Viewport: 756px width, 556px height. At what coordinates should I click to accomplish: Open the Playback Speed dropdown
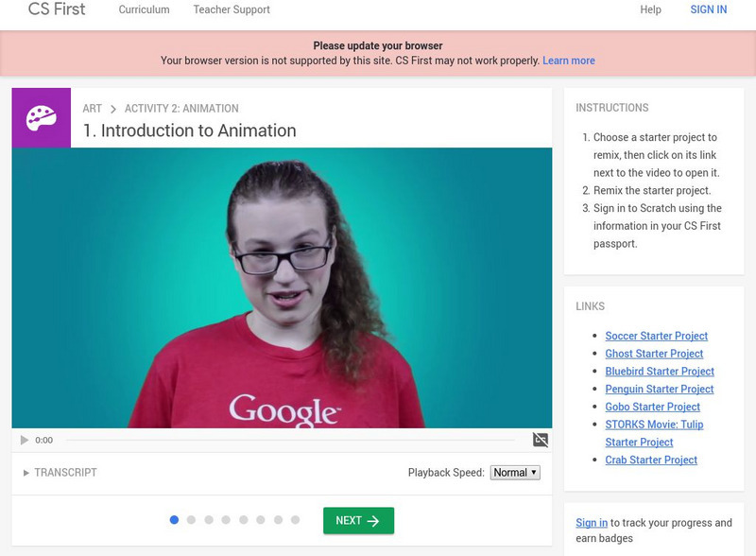(515, 473)
